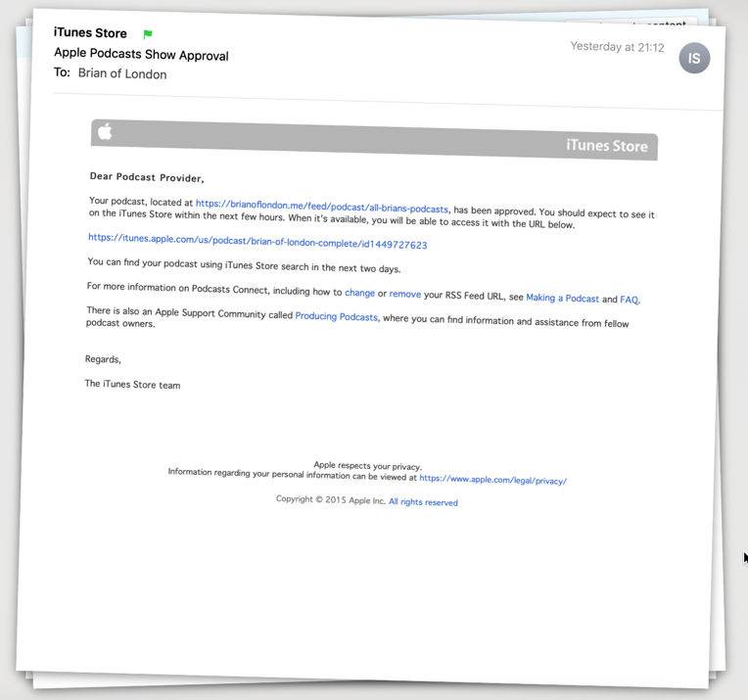748x700 pixels.
Task: Click 'Apple respects your privacy.' footer text
Action: click(x=368, y=466)
